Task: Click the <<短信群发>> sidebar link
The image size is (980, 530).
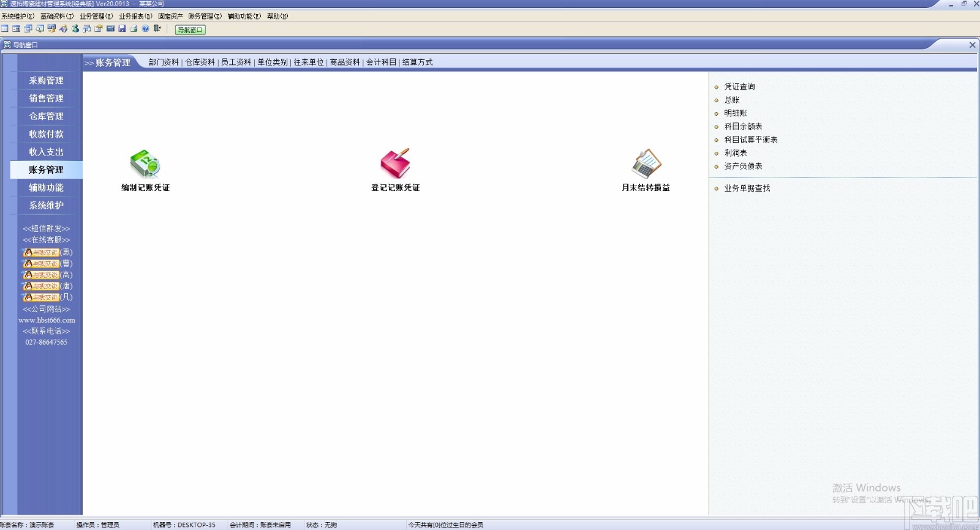Action: point(47,229)
